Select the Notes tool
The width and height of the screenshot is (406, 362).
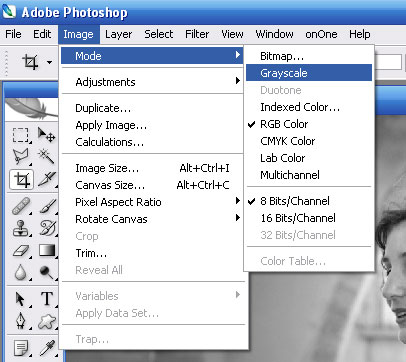(x=21, y=348)
